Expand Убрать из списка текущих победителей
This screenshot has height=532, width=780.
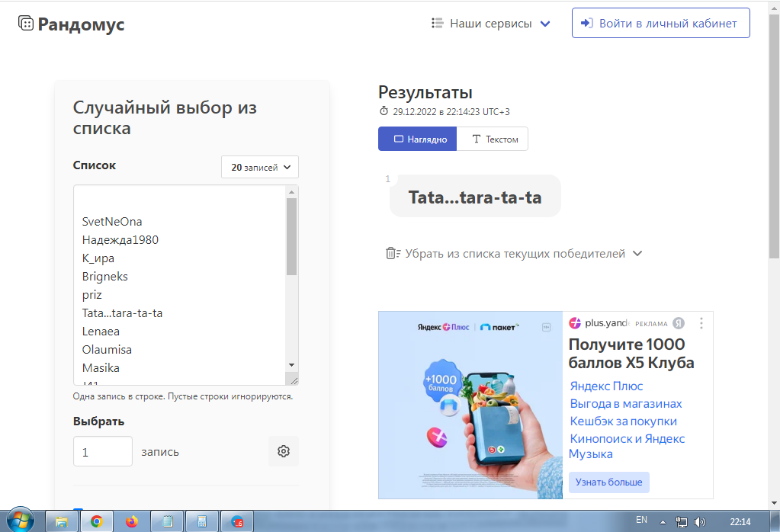515,254
